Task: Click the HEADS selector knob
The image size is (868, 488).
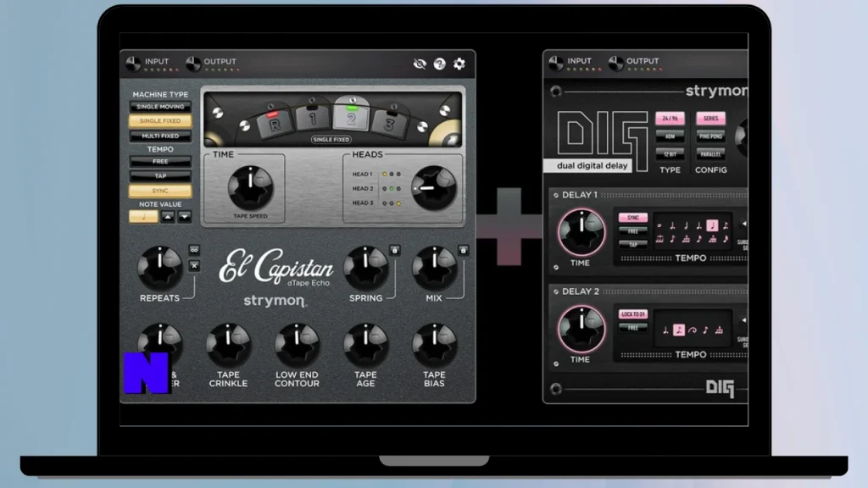Action: tap(434, 188)
